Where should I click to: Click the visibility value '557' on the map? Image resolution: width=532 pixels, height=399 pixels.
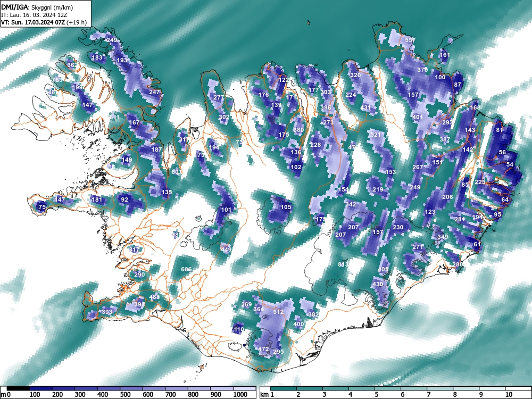point(410,40)
